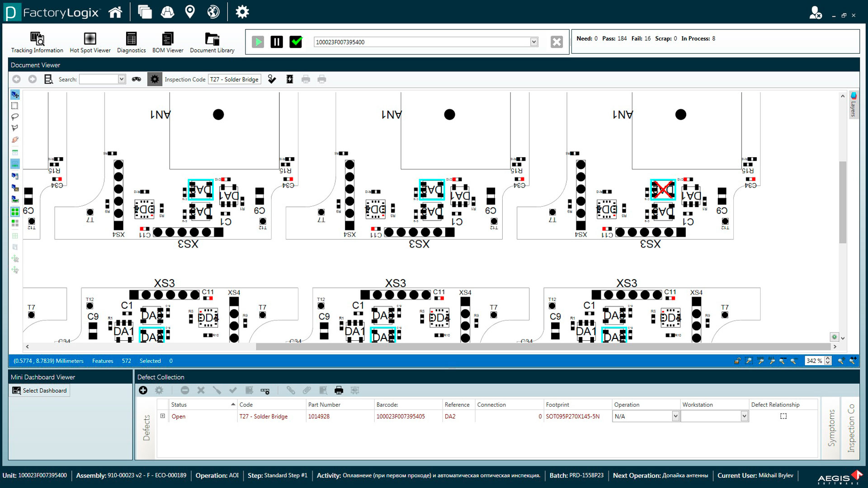Open the Tracking Information tool
The width and height of the screenshot is (868, 488).
tap(37, 42)
